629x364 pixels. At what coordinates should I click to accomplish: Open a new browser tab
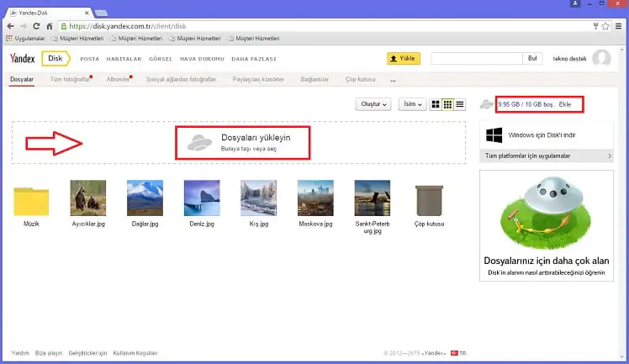(101, 13)
